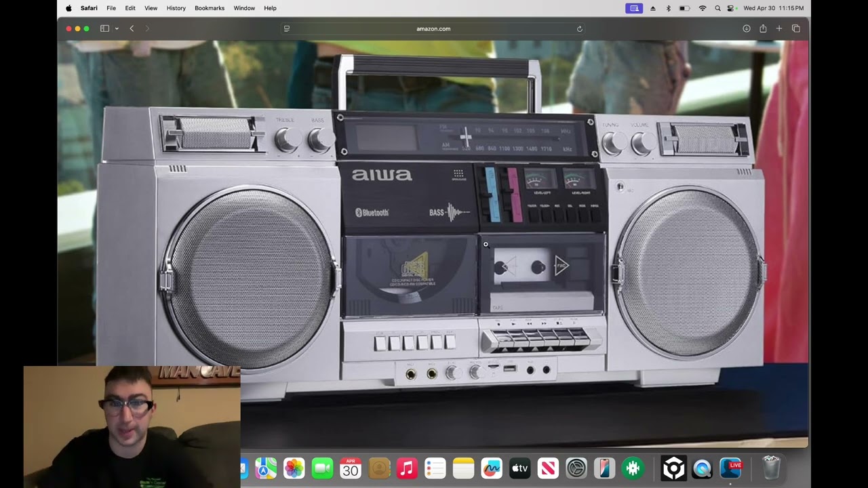Open FaceTime in the Dock
This screenshot has height=488, width=868.
click(x=322, y=468)
